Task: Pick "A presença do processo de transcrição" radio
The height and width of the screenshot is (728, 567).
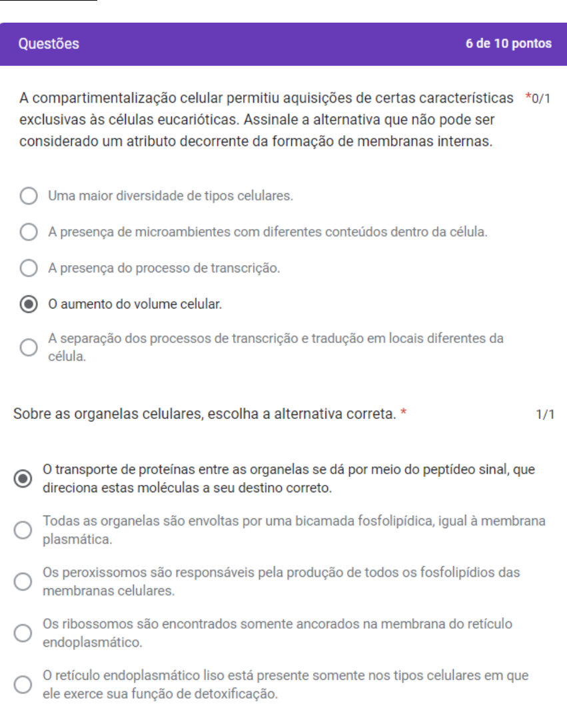Action: (29, 268)
